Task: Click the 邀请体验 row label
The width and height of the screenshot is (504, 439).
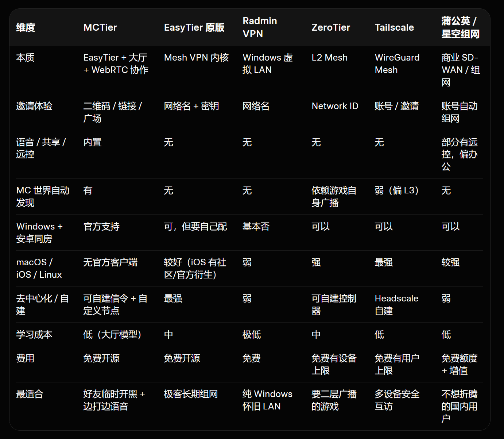Action: (x=34, y=106)
